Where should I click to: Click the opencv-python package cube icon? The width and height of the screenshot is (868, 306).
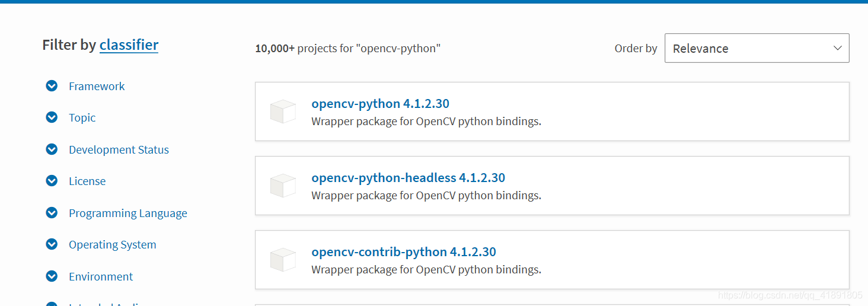point(283,111)
